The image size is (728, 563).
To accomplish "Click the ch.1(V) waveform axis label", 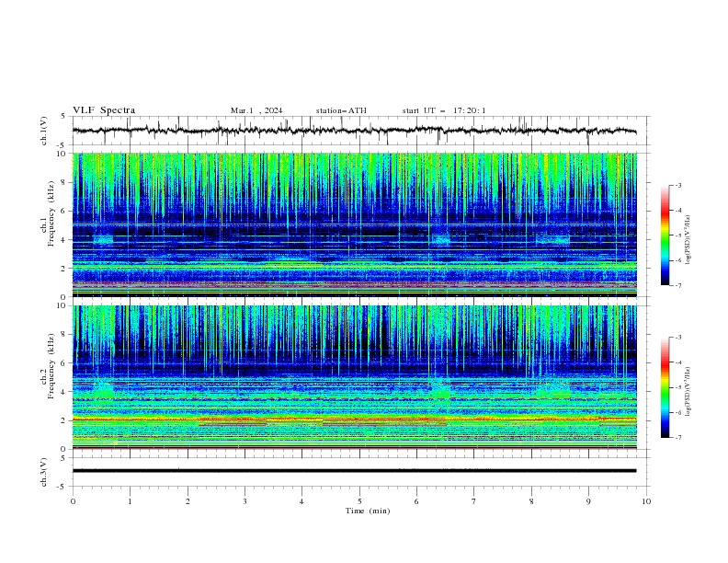I will tap(44, 131).
